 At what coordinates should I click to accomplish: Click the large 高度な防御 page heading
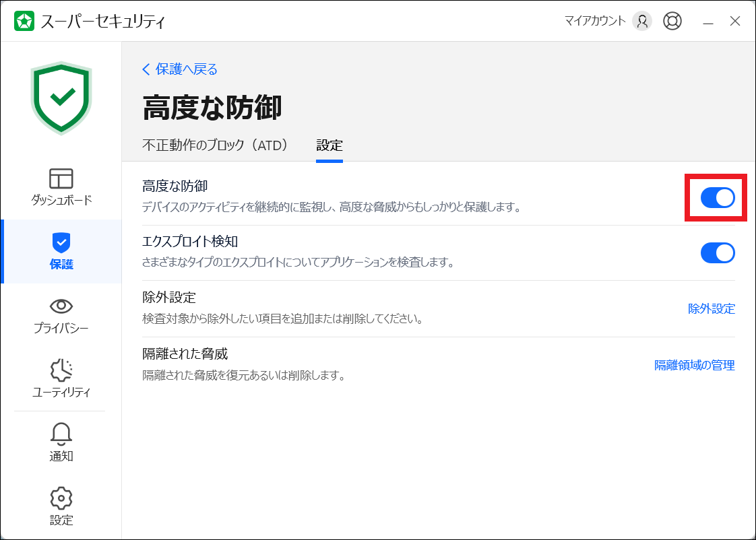coord(212,108)
